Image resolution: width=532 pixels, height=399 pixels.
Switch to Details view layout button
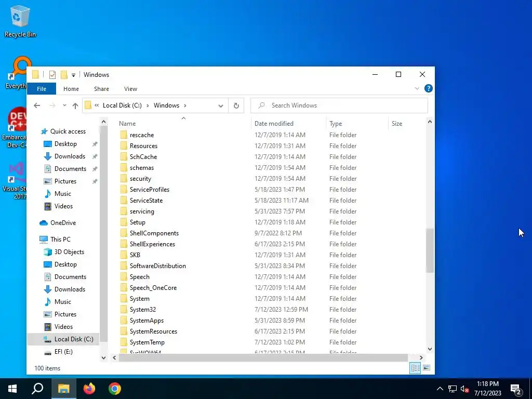(415, 368)
